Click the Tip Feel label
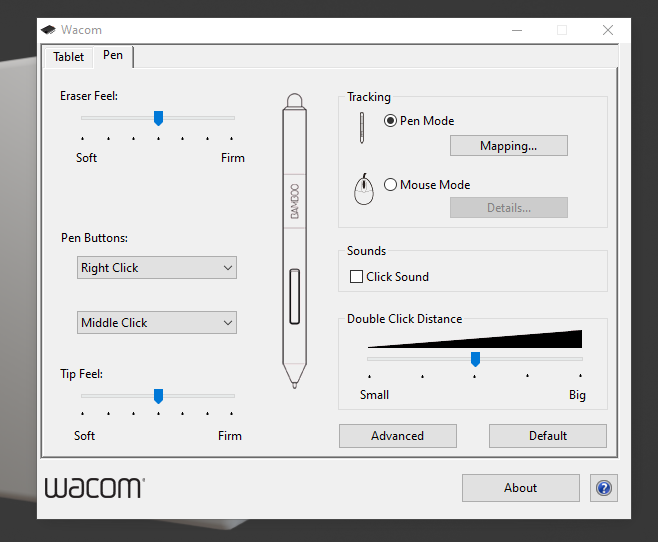Screen dimensions: 658x542 pyautogui.click(x=81, y=374)
